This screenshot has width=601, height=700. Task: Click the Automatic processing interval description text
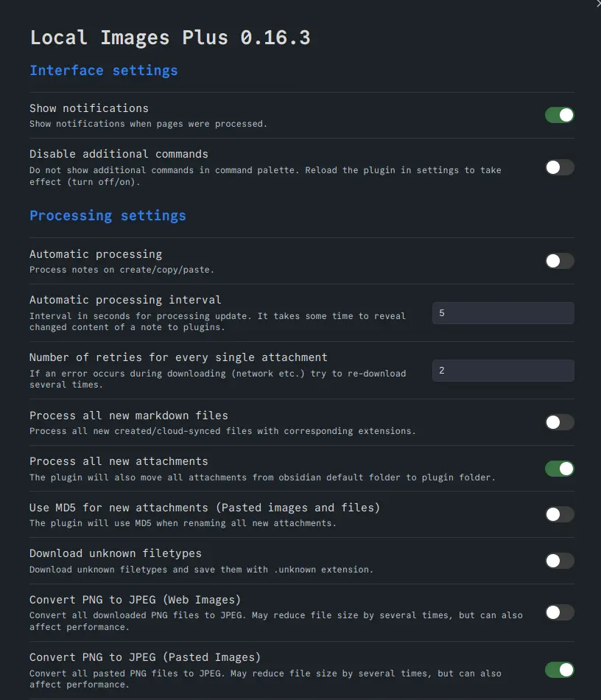click(217, 321)
